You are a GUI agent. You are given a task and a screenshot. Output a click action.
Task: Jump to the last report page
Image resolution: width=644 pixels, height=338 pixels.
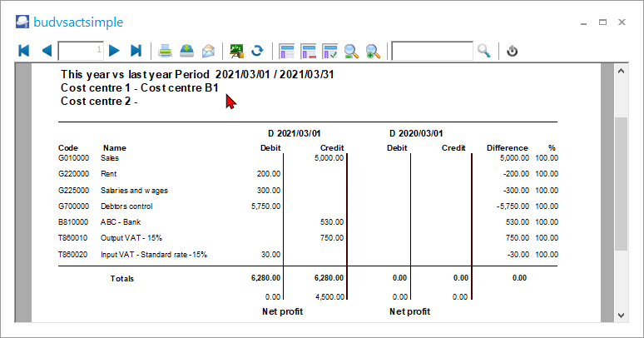point(136,51)
